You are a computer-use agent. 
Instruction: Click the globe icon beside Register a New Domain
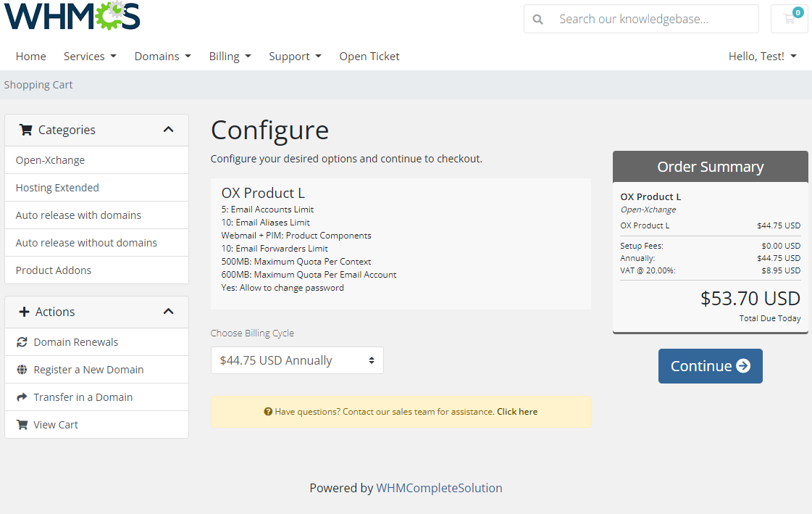pos(22,370)
